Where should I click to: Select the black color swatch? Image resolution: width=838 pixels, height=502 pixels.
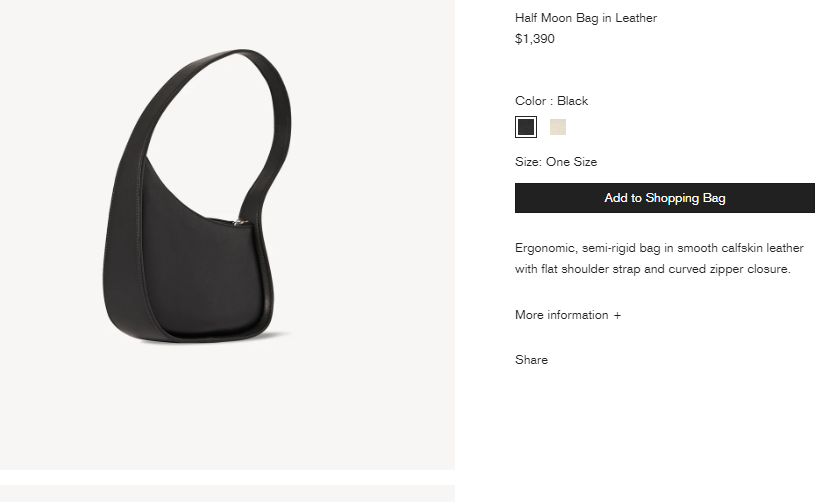pyautogui.click(x=526, y=127)
